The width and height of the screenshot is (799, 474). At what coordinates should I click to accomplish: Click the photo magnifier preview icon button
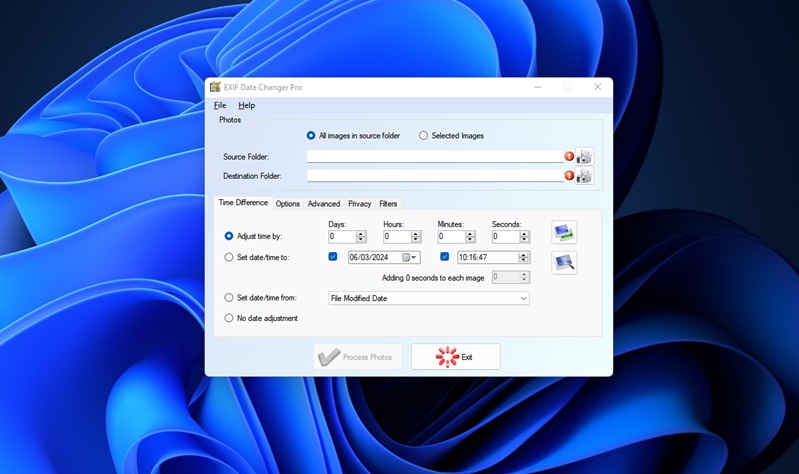(x=564, y=262)
